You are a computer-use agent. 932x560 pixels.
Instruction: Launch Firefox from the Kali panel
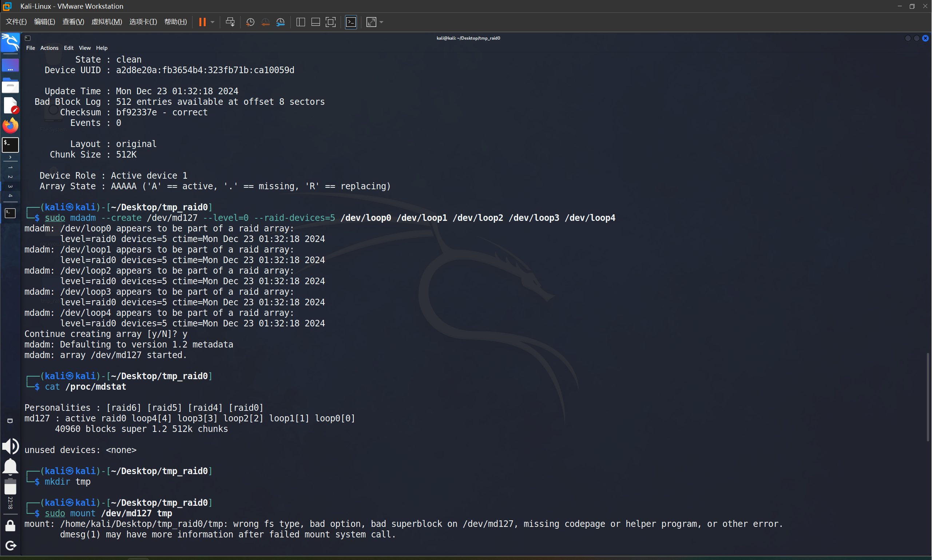(x=10, y=125)
